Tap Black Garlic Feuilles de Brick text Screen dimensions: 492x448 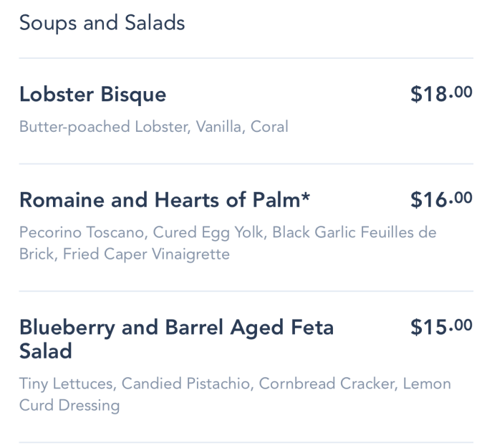point(228,244)
